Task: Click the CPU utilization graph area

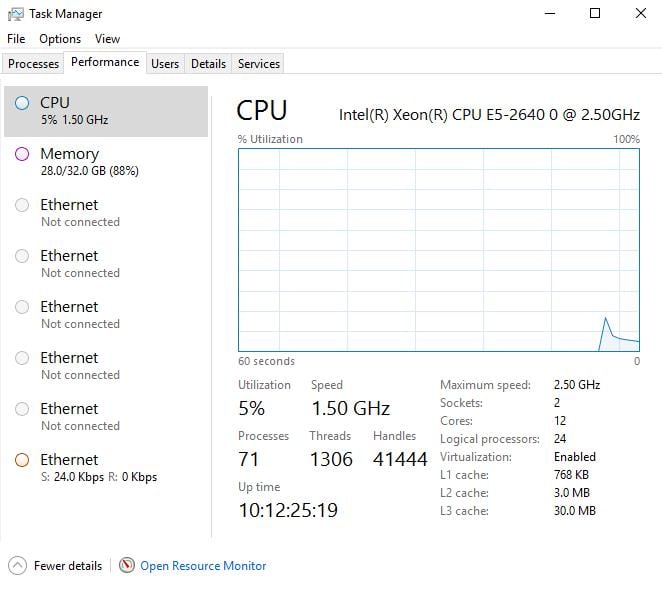Action: click(439, 250)
